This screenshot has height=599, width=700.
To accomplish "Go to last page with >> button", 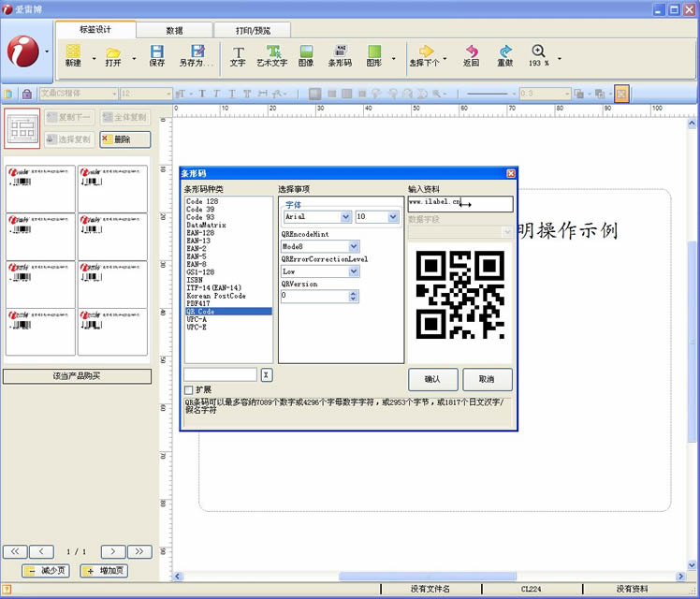I will click(x=139, y=551).
